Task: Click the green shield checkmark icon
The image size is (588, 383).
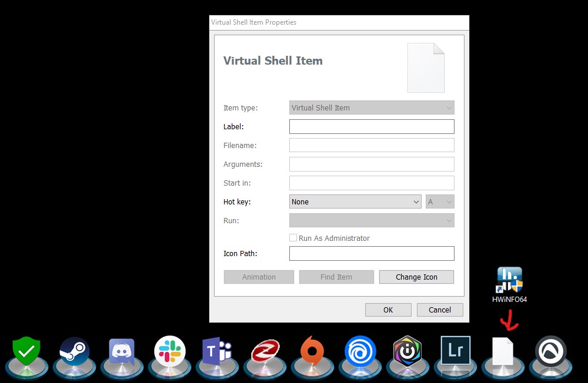Action: pos(27,352)
